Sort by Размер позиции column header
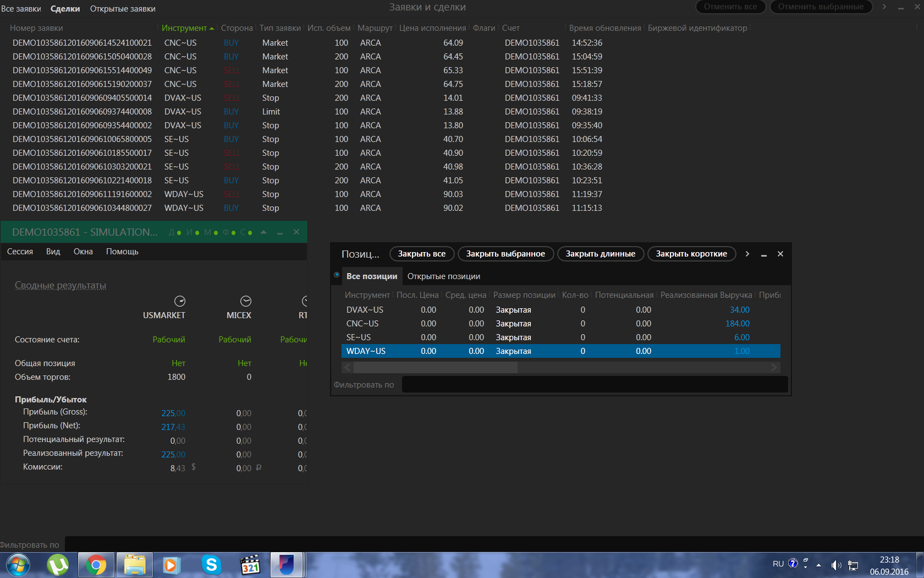The height and width of the screenshot is (578, 924). point(524,295)
